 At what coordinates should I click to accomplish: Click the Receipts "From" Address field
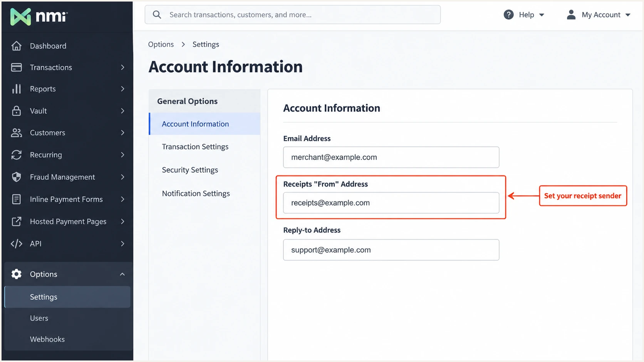point(391,203)
